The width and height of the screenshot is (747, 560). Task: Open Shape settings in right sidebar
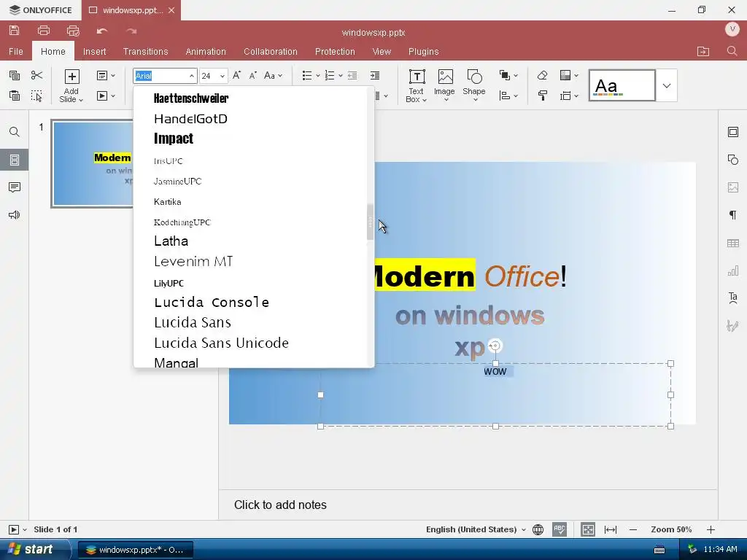[732, 160]
